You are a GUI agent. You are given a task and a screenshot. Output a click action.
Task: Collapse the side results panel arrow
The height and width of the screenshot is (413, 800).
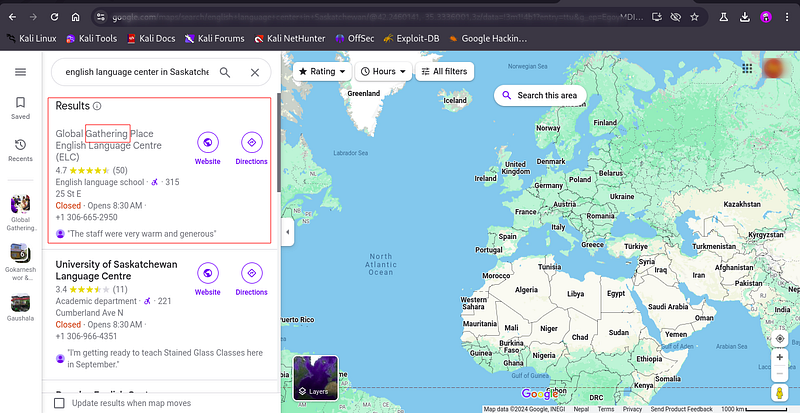tap(287, 232)
